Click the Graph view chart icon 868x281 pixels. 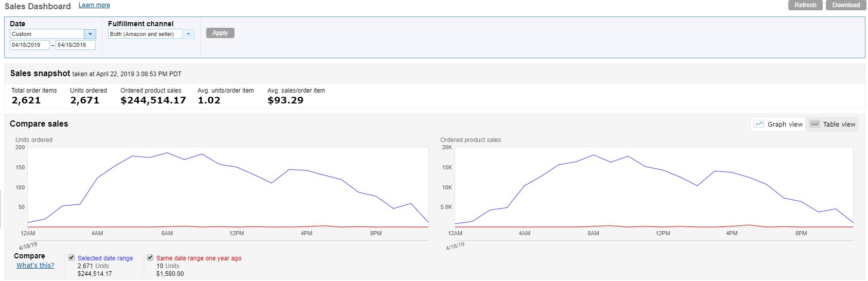tap(758, 124)
